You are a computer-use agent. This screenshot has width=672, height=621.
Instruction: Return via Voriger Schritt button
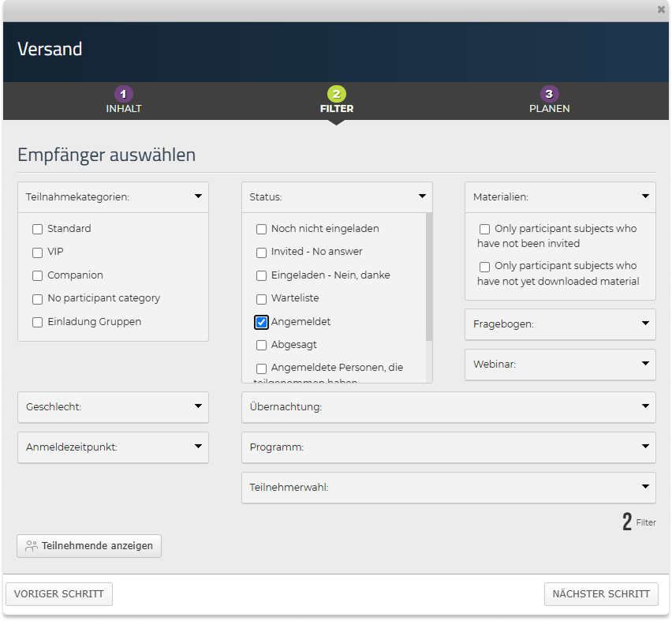click(x=59, y=594)
